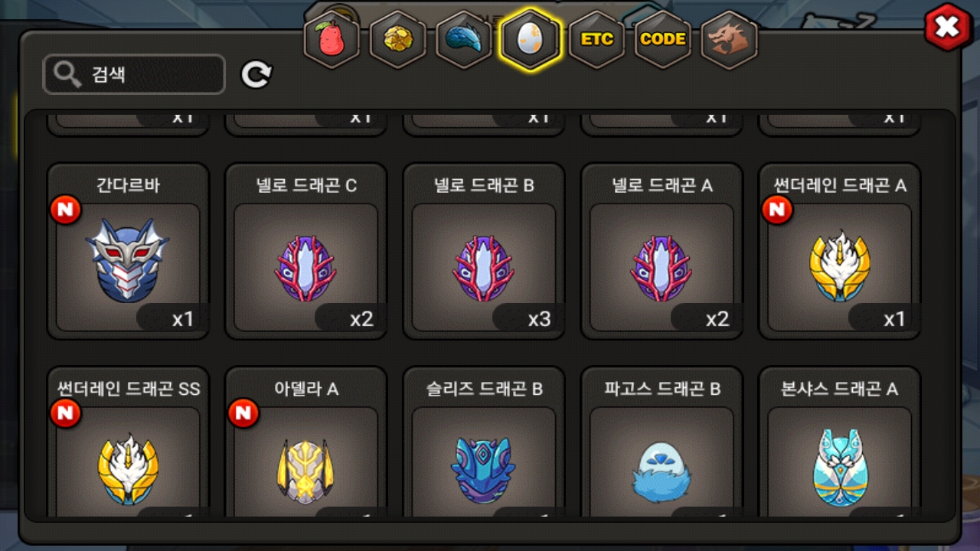Choose the 슬리즈 드래곤 B egg
980x551 pixels.
484,442
